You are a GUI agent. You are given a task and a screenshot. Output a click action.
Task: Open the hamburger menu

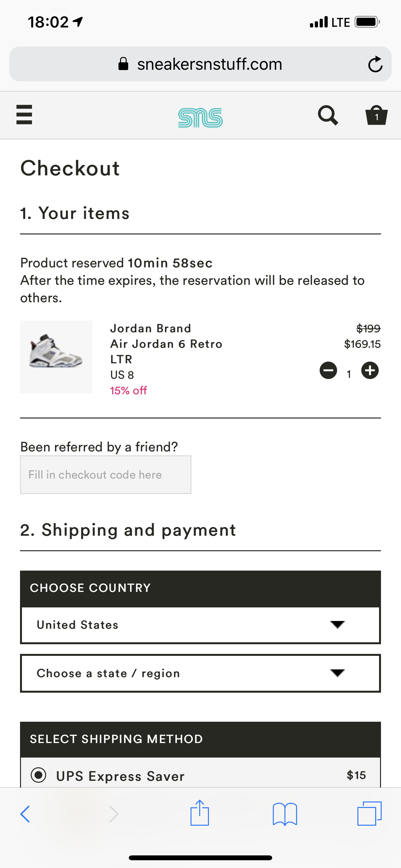24,115
